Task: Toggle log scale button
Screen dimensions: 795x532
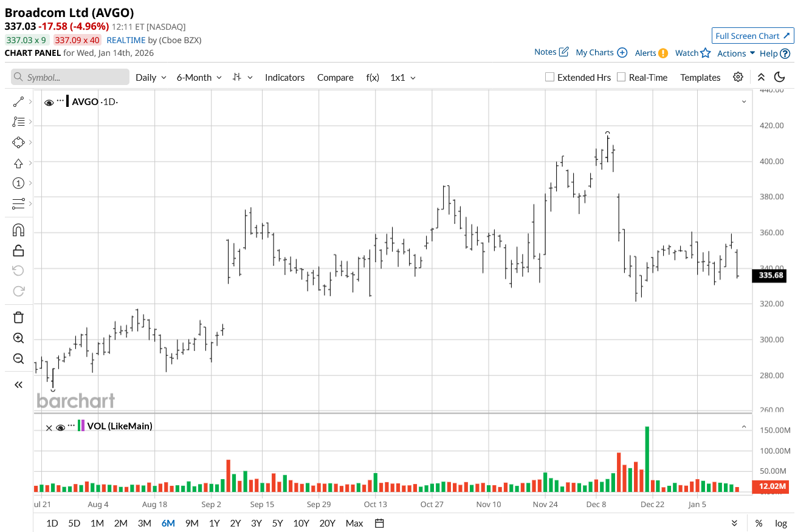Action: pyautogui.click(x=781, y=523)
